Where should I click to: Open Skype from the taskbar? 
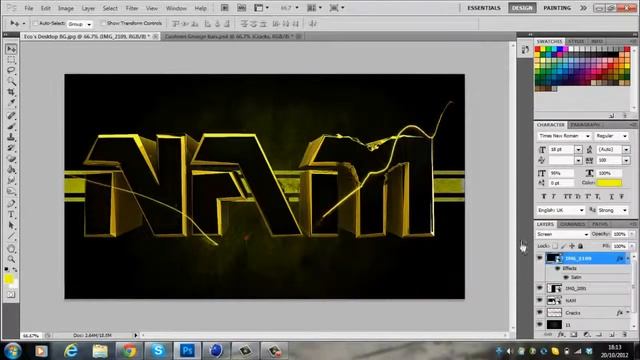158,351
